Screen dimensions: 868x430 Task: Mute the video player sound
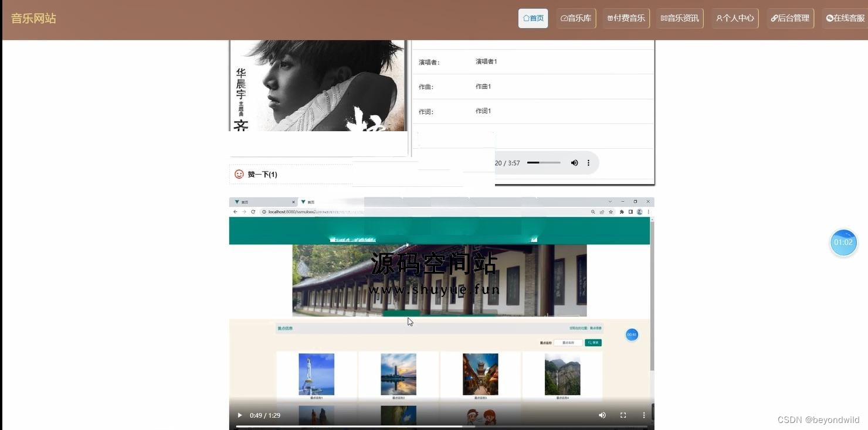coord(602,415)
